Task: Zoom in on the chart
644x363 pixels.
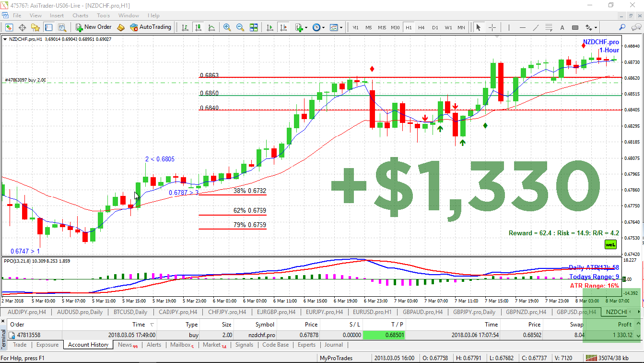Action: [227, 27]
